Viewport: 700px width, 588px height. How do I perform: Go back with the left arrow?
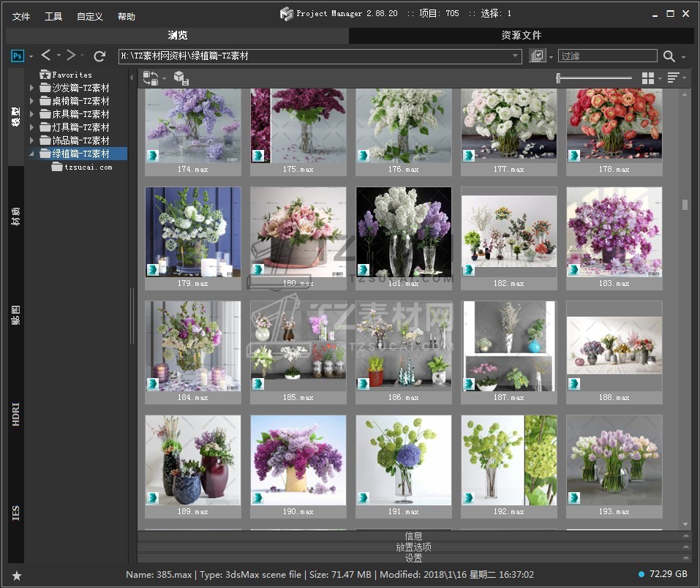click(x=46, y=56)
